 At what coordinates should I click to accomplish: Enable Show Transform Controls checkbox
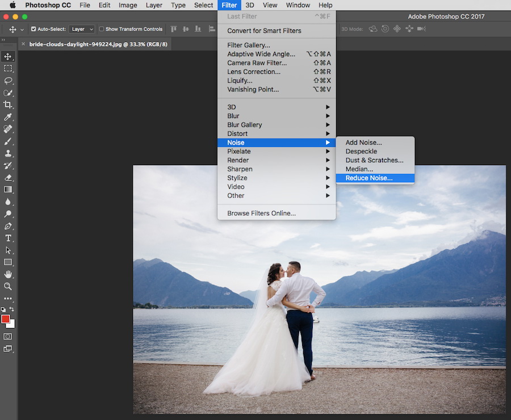tap(102, 29)
